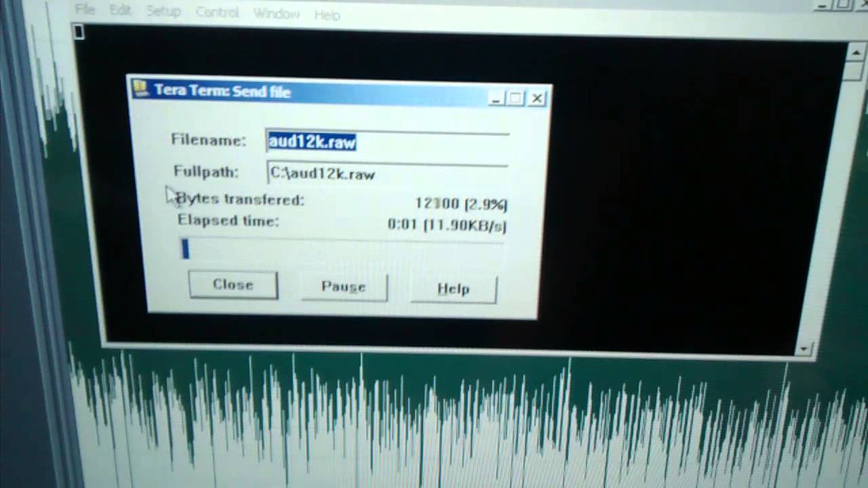Click the terminal cursor block in the black window

coord(79,32)
